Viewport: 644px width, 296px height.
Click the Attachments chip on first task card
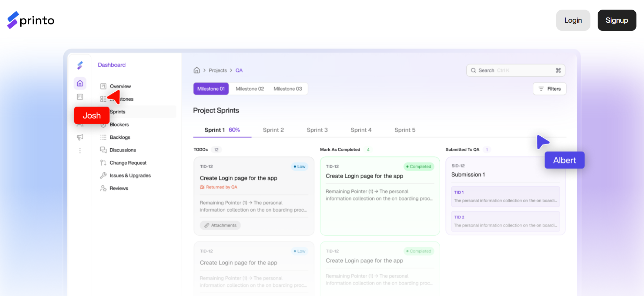(x=220, y=225)
